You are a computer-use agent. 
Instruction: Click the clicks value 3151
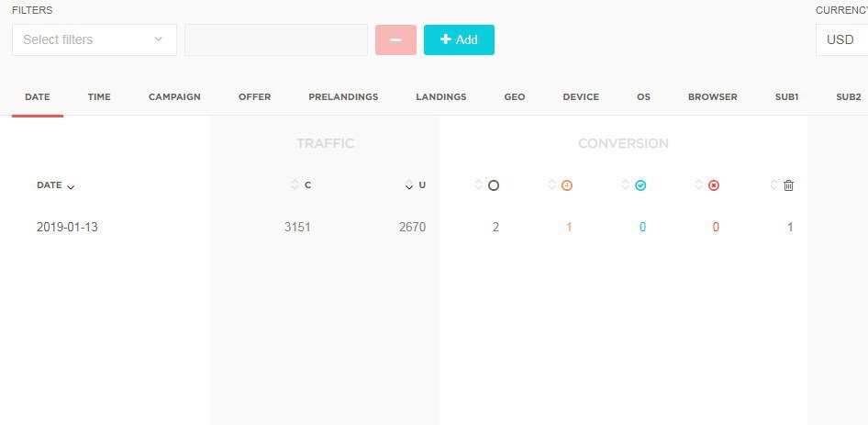[297, 227]
